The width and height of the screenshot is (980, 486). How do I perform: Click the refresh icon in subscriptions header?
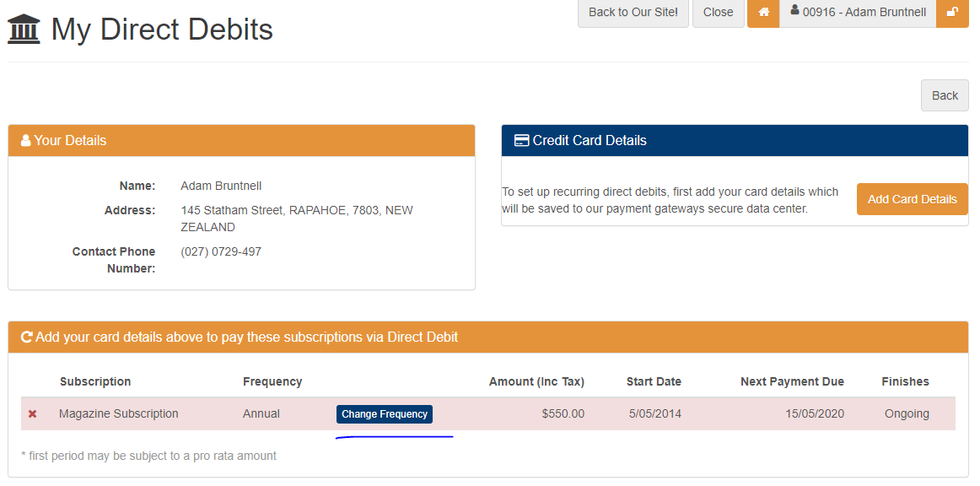[x=26, y=337]
